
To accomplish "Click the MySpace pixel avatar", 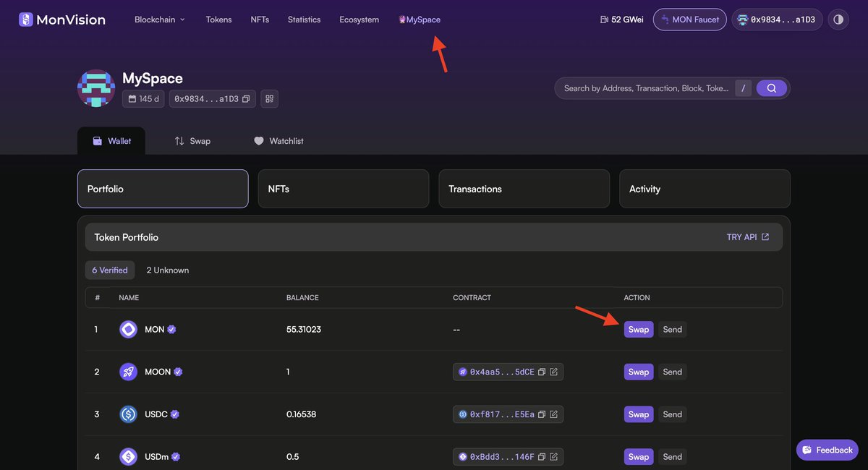I will pyautogui.click(x=96, y=88).
